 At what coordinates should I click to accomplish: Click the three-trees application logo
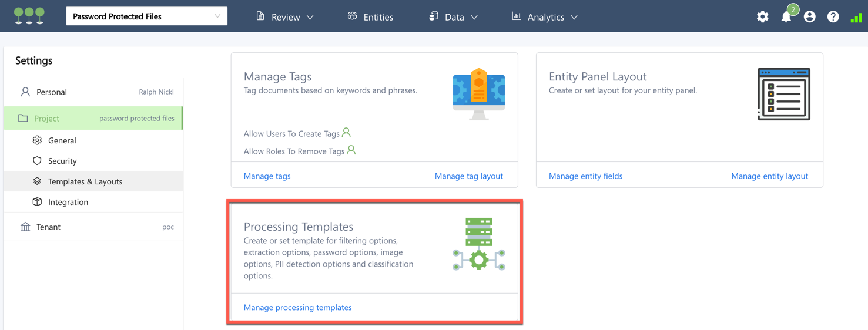(x=29, y=16)
